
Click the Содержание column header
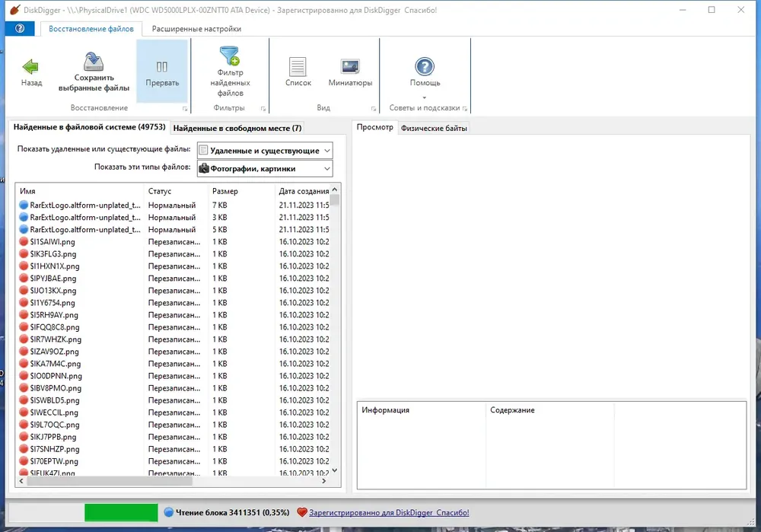click(x=550, y=410)
